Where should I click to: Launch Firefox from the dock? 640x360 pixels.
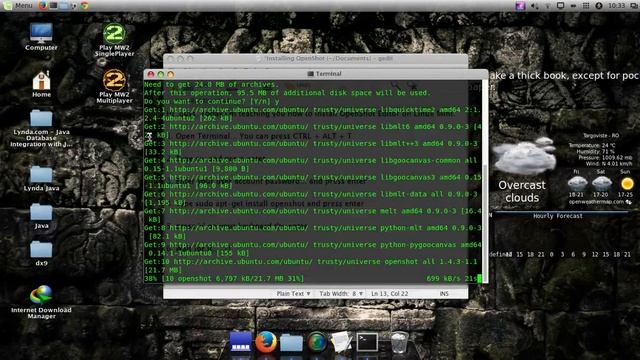(x=266, y=342)
